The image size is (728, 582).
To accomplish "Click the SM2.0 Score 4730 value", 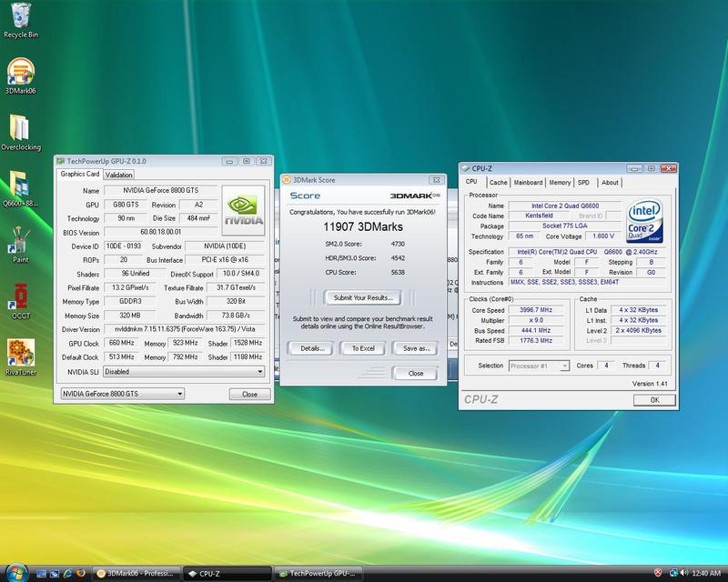I will (398, 244).
